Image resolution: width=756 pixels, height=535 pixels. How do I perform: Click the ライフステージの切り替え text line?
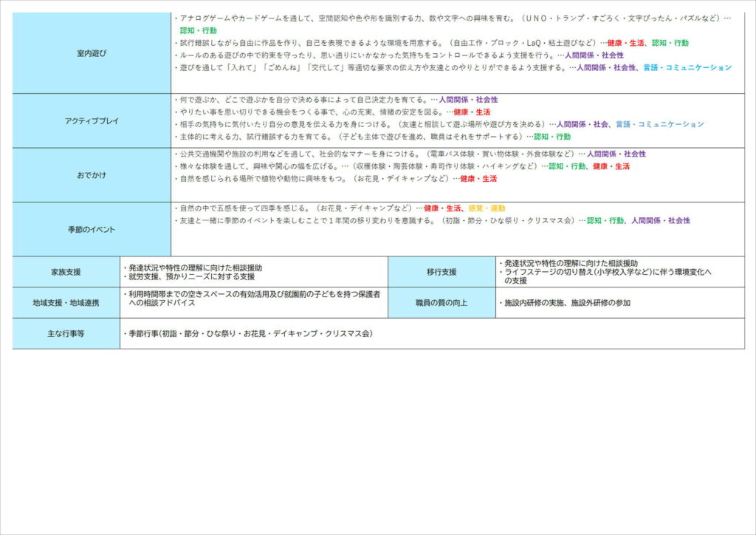[605, 272]
